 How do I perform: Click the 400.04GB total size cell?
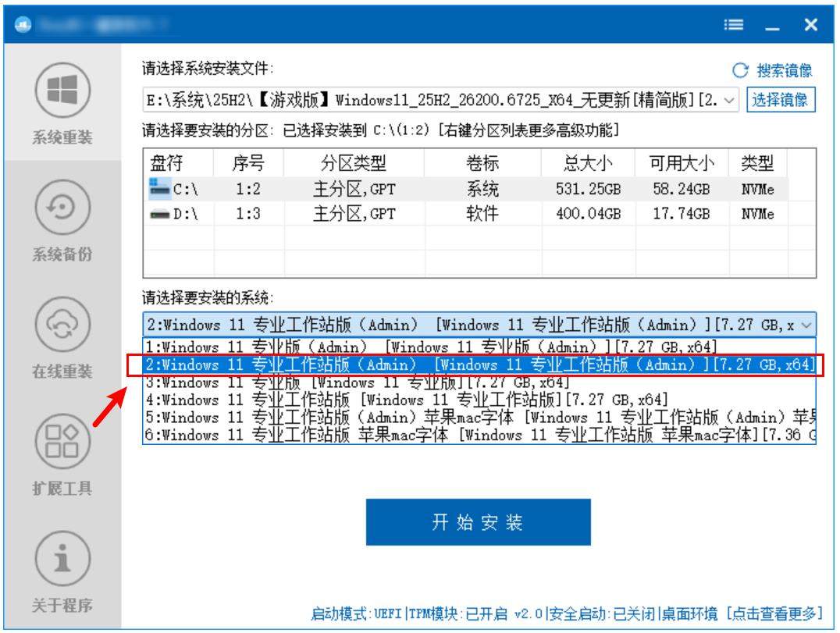[588, 214]
